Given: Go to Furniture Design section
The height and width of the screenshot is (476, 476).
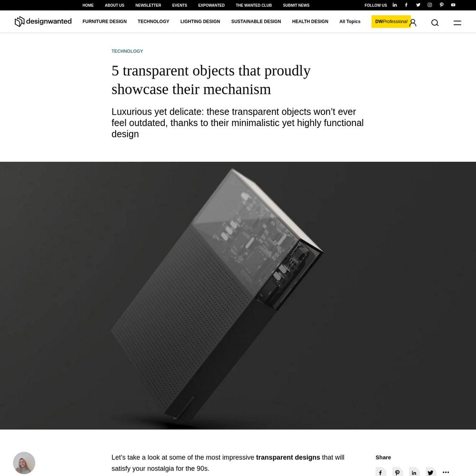Looking at the screenshot, I should [104, 21].
